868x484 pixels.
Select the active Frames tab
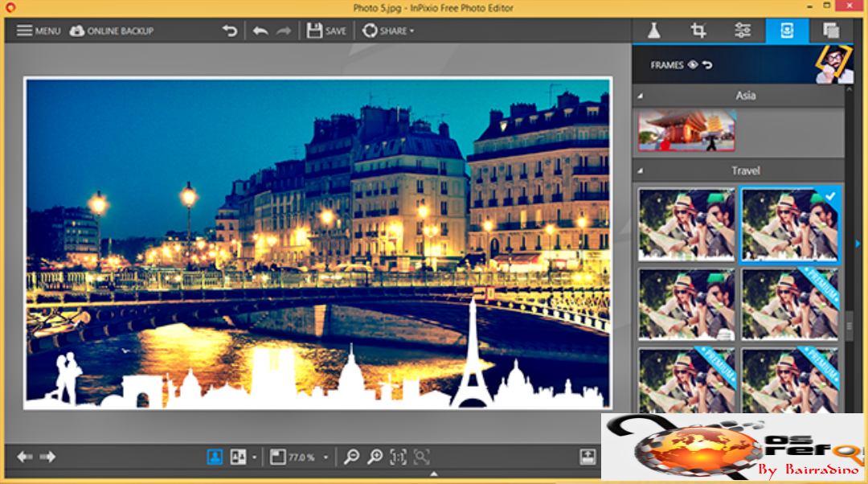(787, 31)
